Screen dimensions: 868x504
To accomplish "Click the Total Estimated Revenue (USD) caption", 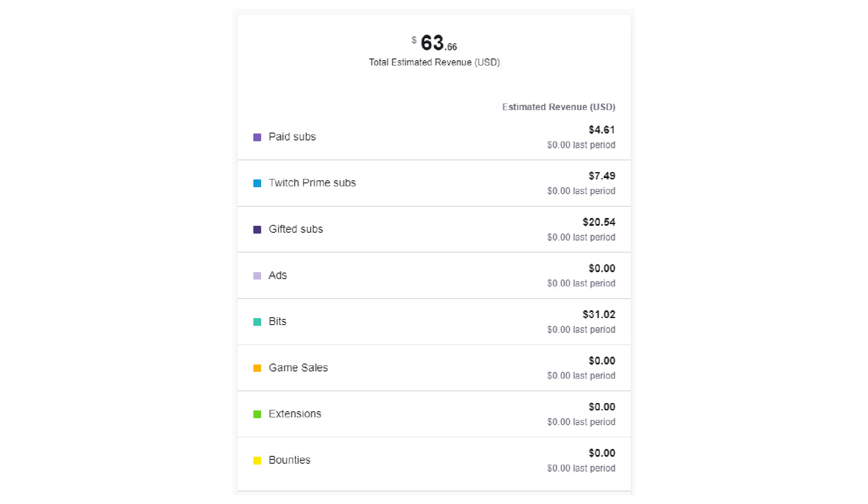I will tap(434, 62).
